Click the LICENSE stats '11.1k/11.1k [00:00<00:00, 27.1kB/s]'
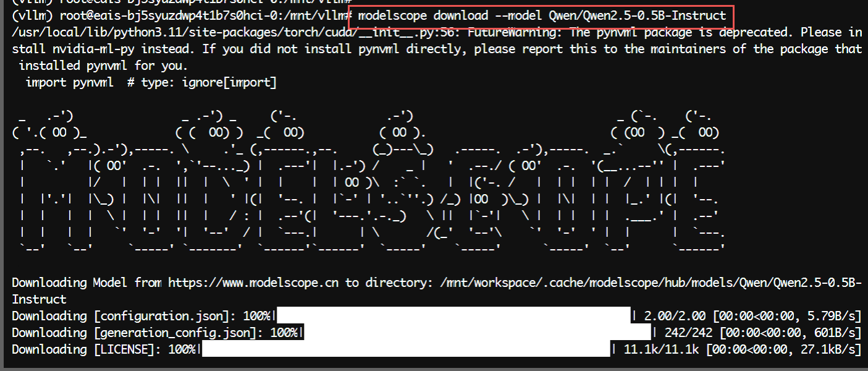 pyautogui.click(x=743, y=349)
